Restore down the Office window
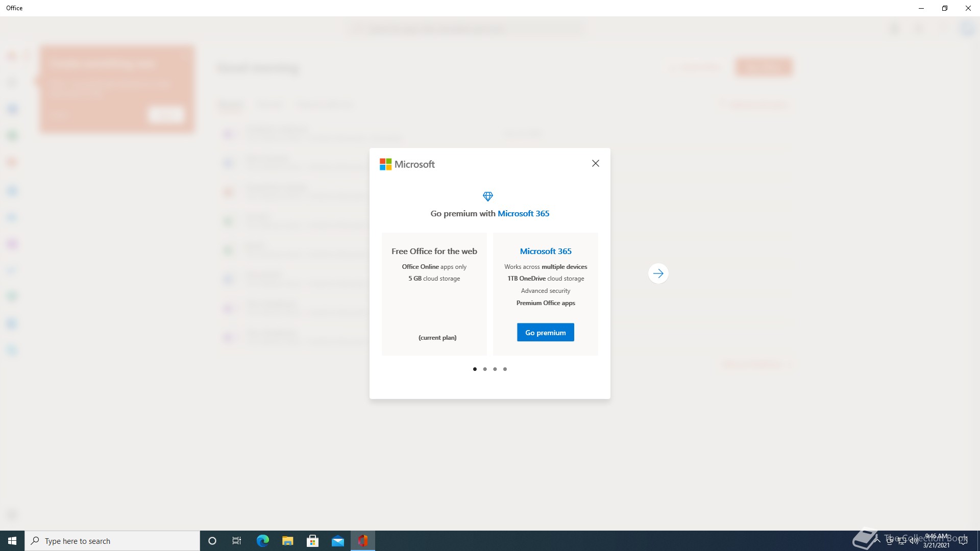 [945, 8]
